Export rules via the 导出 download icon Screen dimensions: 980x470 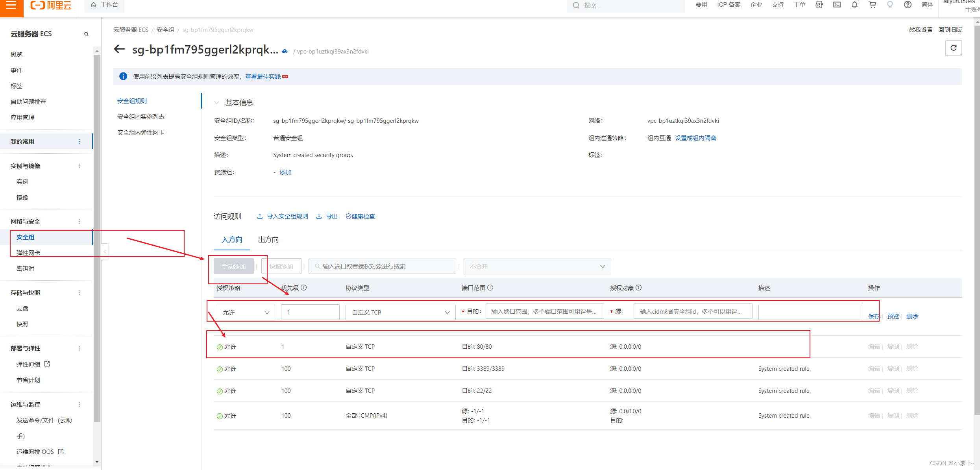pos(326,216)
